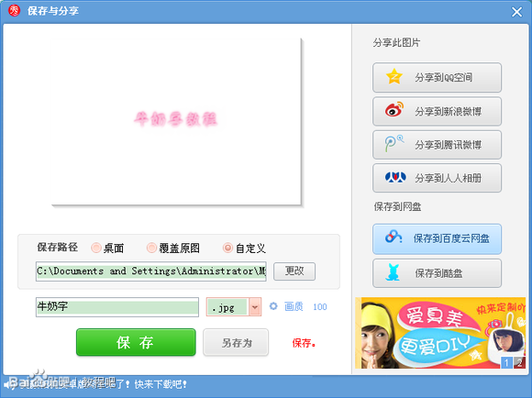Click the red 秀 app logo
The height and width of the screenshot is (398, 532).
[x=14, y=11]
